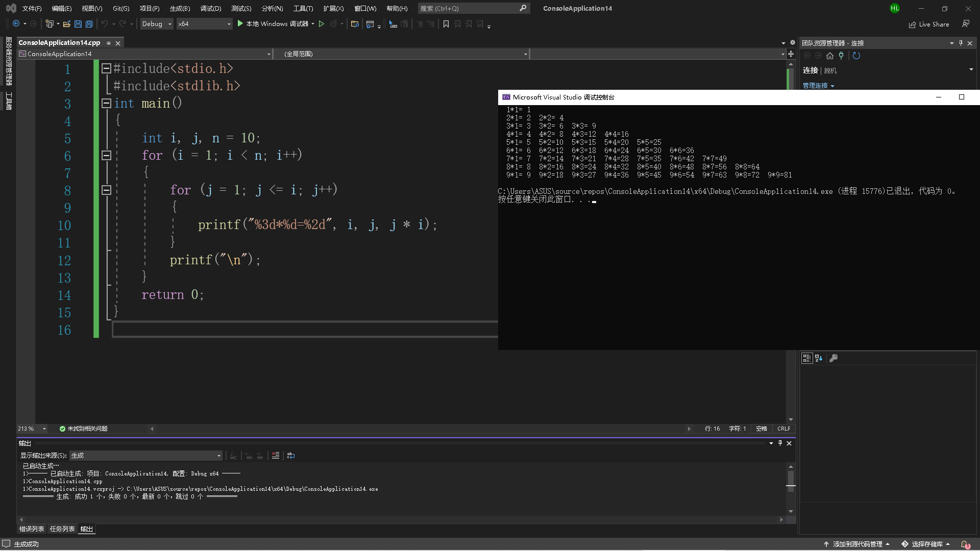Viewport: 980px width, 551px height.
Task: Collapse the main() function fold marker
Action: pos(106,104)
